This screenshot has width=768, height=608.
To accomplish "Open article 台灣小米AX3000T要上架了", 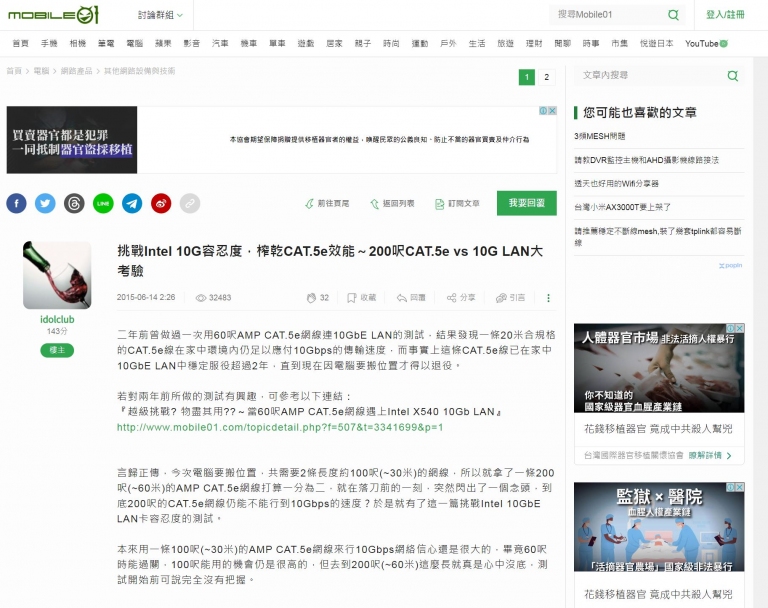I will click(623, 207).
